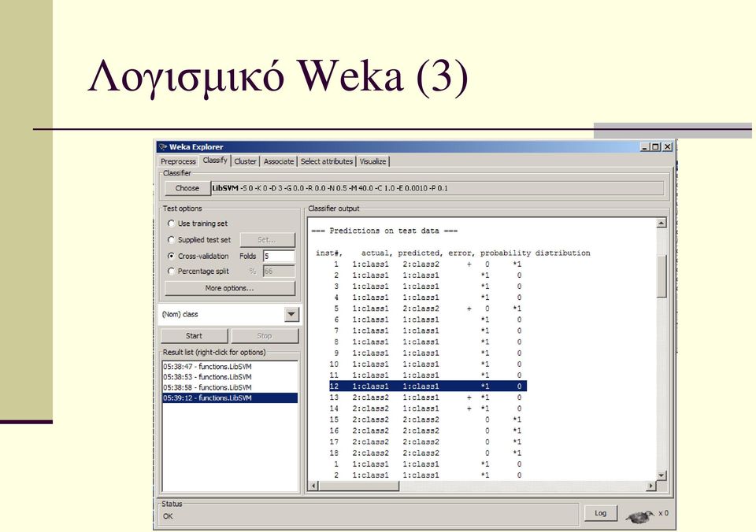Click the greyed-out Stop button
Screen dimensions: 756x532
[x=265, y=336]
